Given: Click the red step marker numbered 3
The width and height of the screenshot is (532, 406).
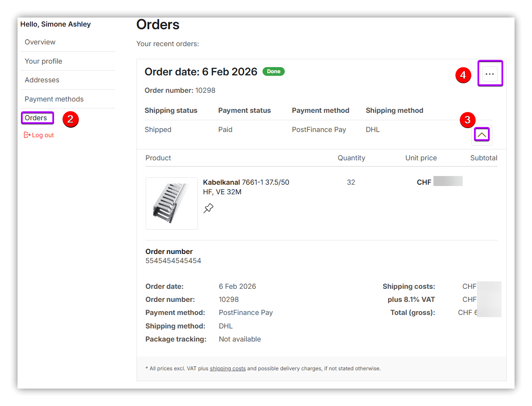Looking at the screenshot, I should tap(467, 120).
